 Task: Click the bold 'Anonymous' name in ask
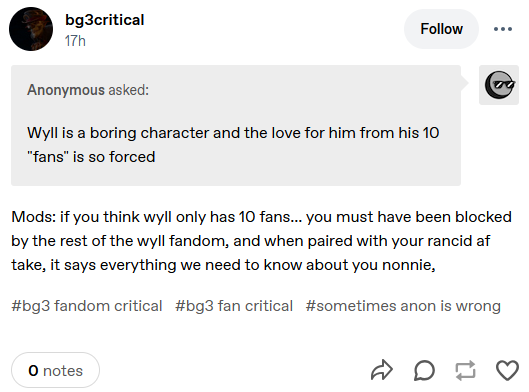tap(66, 90)
